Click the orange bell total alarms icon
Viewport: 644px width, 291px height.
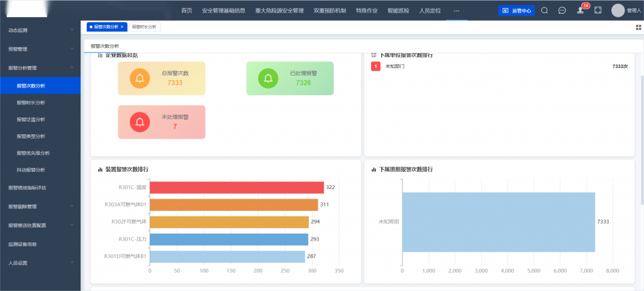coord(140,79)
